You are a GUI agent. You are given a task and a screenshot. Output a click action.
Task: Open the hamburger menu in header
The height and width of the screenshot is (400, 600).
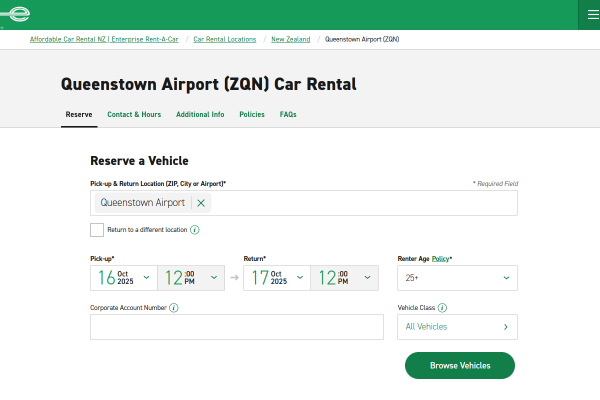(588, 14)
